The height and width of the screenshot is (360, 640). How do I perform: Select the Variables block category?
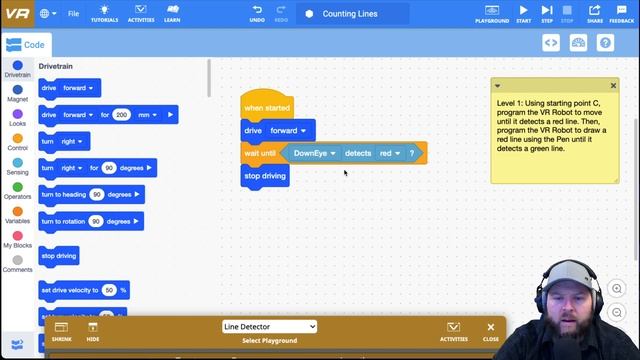click(x=18, y=216)
